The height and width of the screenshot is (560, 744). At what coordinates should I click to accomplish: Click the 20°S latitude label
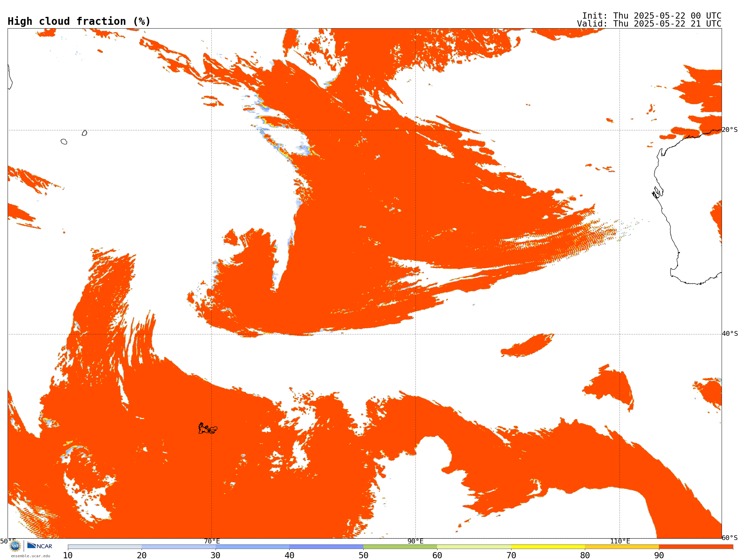point(730,130)
